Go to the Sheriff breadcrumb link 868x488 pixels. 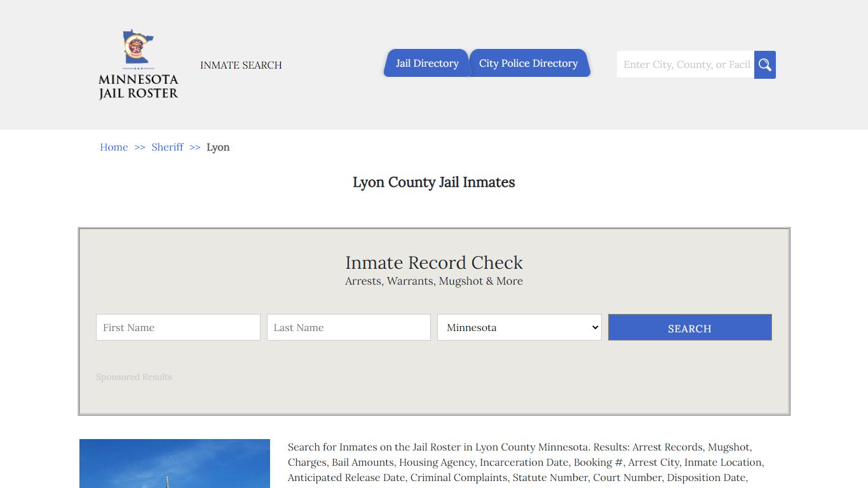tap(167, 147)
